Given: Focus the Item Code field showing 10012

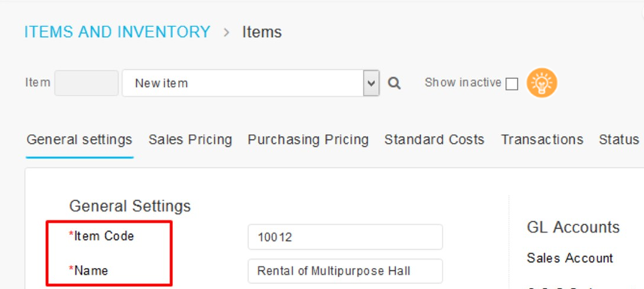Looking at the screenshot, I should tap(345, 237).
